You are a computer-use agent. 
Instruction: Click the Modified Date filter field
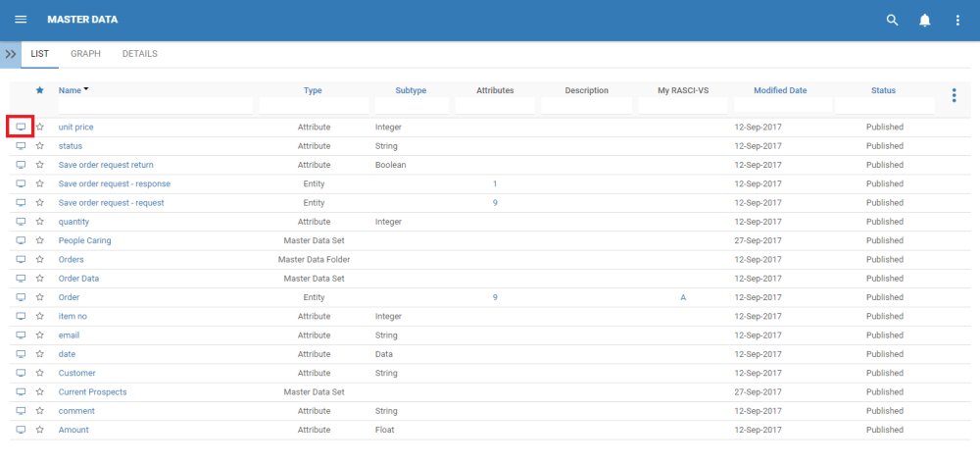(x=783, y=105)
